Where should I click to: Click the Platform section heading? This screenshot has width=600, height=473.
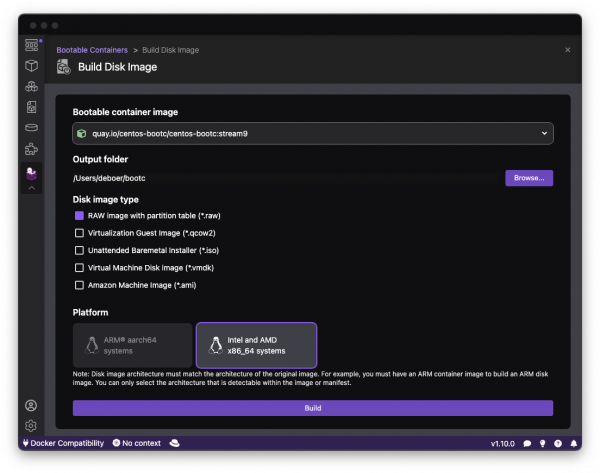click(x=90, y=312)
